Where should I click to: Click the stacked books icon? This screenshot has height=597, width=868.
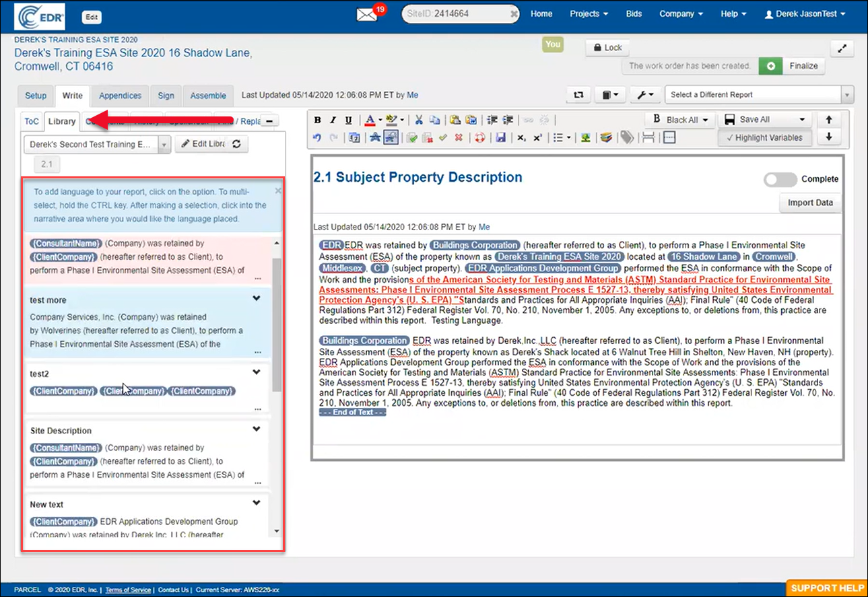click(606, 138)
